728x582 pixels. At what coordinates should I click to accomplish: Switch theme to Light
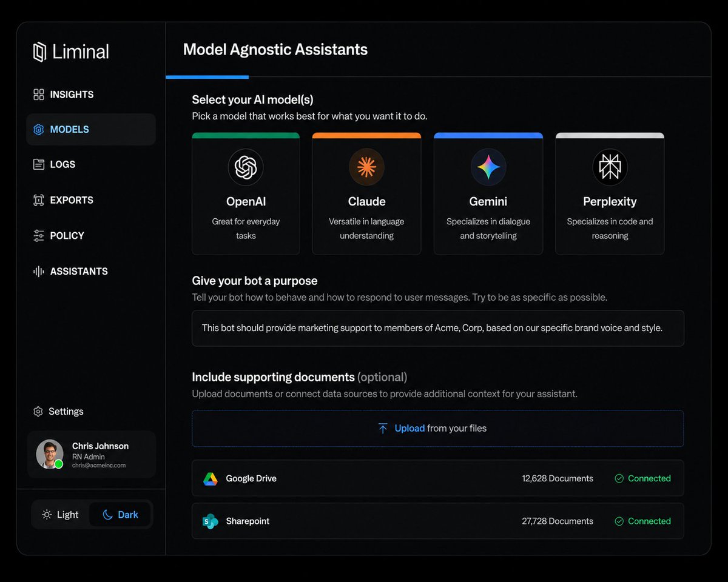(60, 515)
